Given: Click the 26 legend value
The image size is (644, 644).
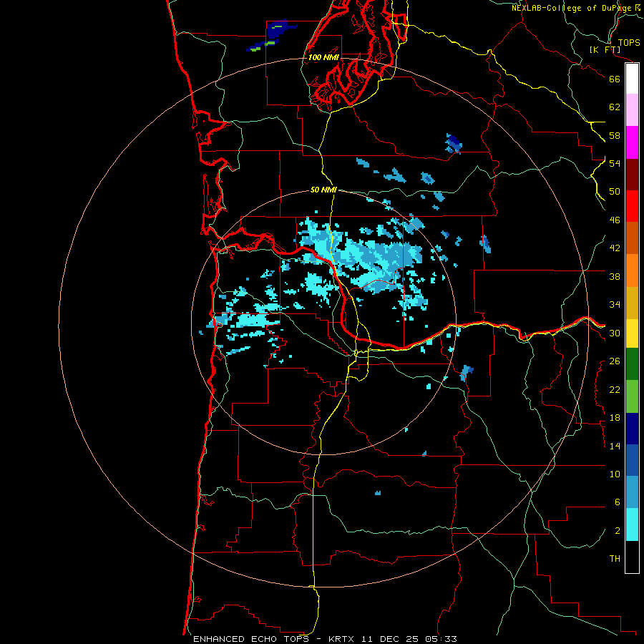Looking at the screenshot, I should 615,361.
